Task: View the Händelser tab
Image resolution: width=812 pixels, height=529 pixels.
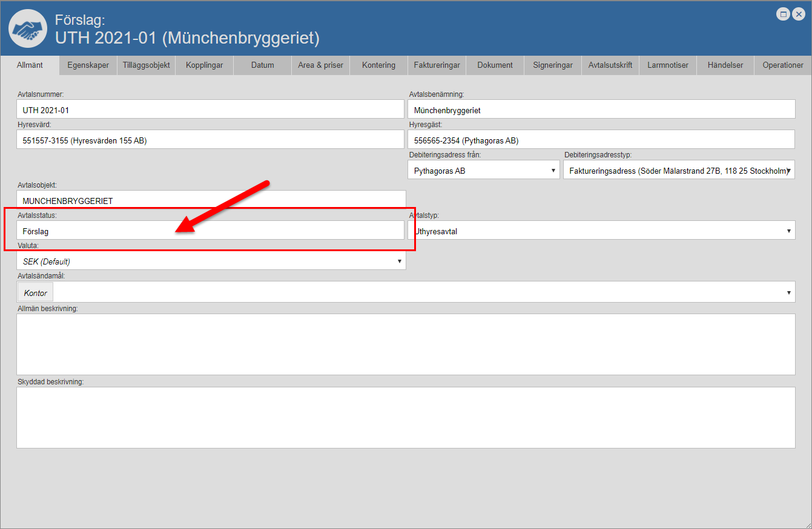Action: point(725,65)
